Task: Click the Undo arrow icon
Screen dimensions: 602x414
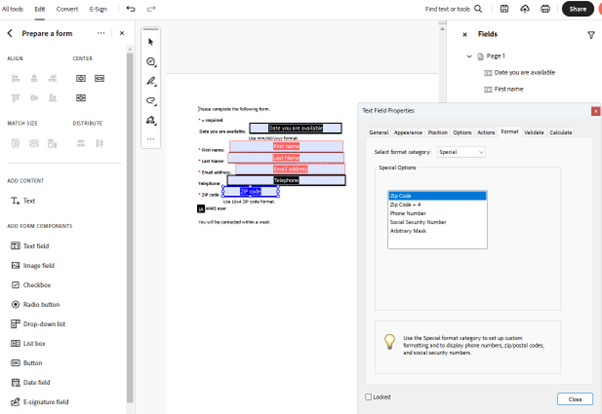Action: pyautogui.click(x=131, y=9)
